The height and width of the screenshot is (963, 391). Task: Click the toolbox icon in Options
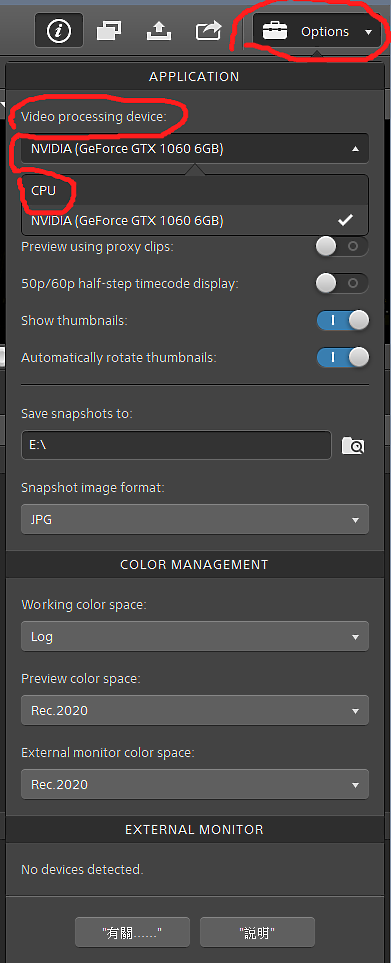(x=274, y=31)
